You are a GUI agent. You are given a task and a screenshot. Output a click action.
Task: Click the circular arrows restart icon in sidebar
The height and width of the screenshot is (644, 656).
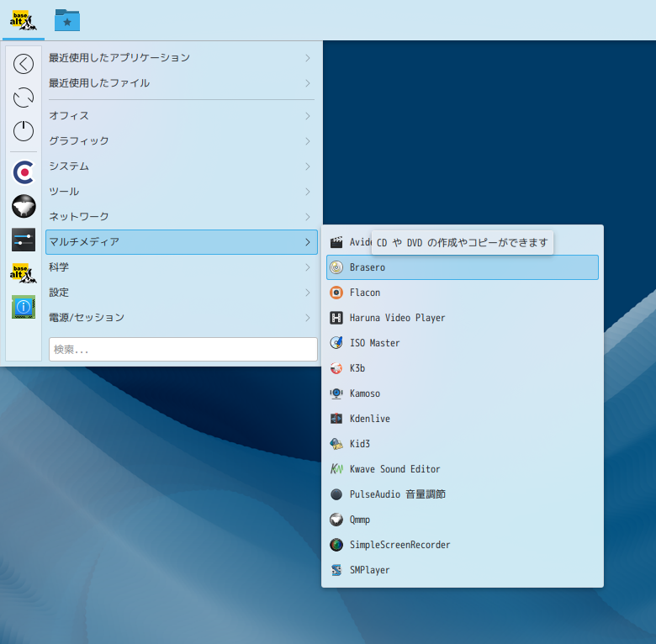tap(24, 98)
